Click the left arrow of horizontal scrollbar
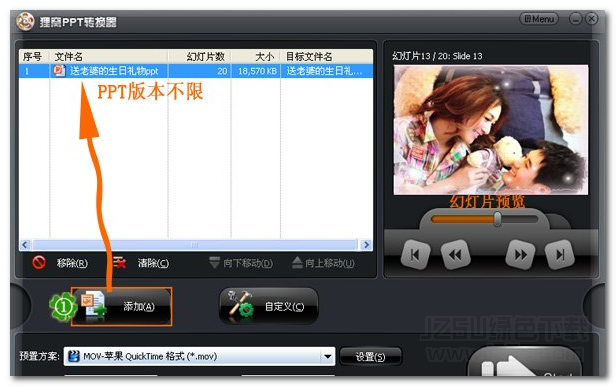This screenshot has height=387, width=616. point(25,245)
